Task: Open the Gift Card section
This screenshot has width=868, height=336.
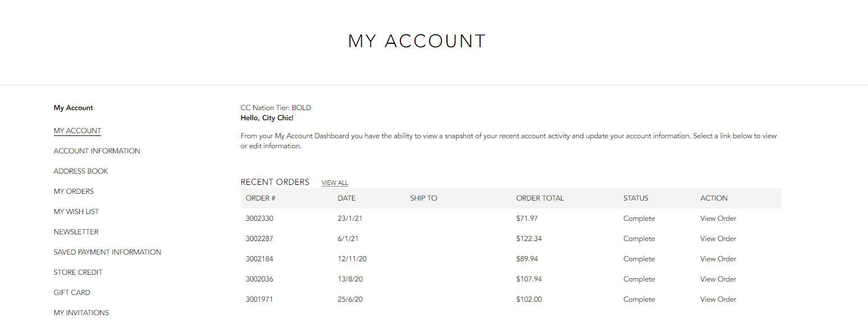Action: tap(72, 292)
